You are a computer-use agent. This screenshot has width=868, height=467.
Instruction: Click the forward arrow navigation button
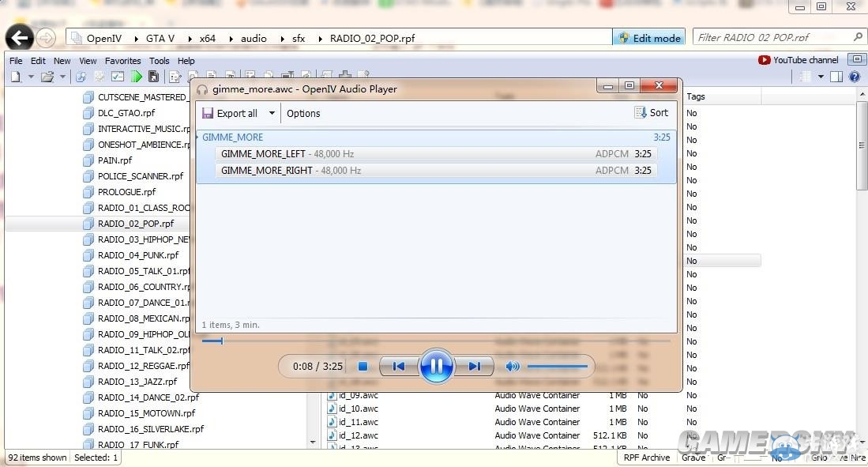click(x=46, y=38)
